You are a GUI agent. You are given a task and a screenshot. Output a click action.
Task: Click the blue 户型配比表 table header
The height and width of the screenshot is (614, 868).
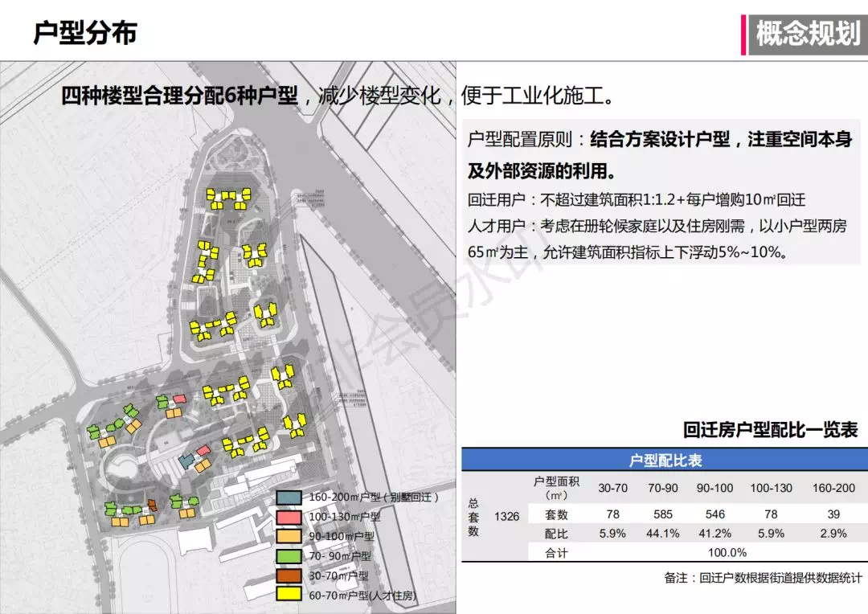665,460
